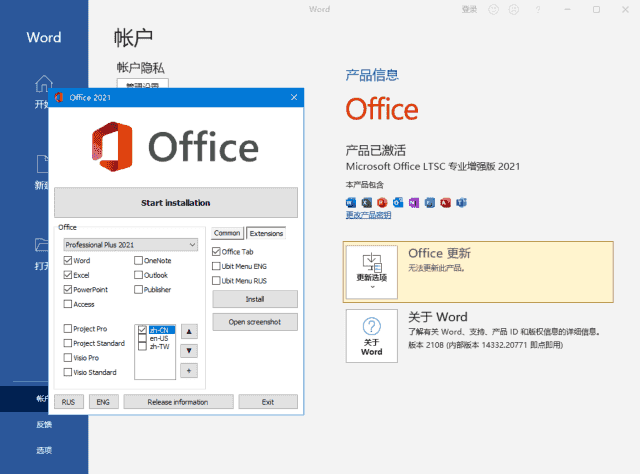The image size is (640, 474).
Task: Switch to the Common tab
Action: point(227,232)
